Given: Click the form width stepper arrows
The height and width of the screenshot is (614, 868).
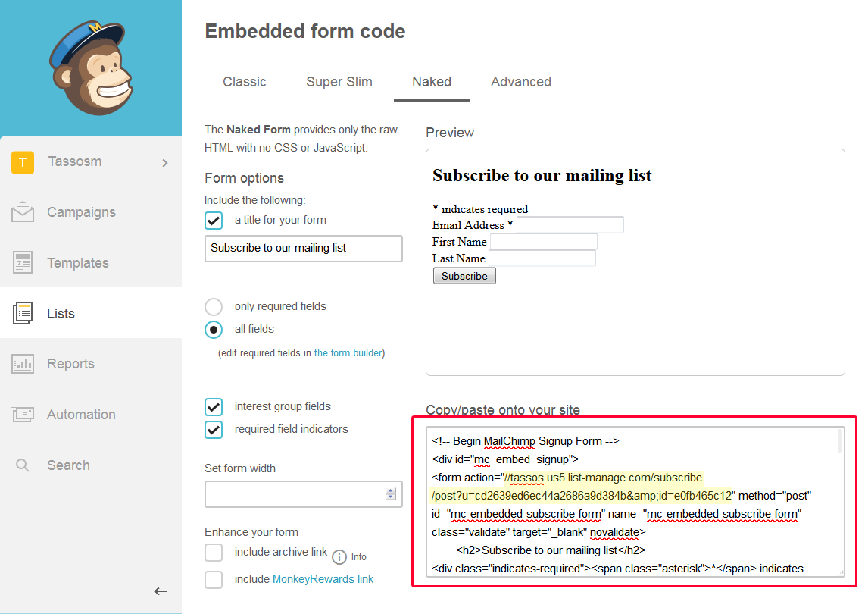Looking at the screenshot, I should [x=391, y=494].
